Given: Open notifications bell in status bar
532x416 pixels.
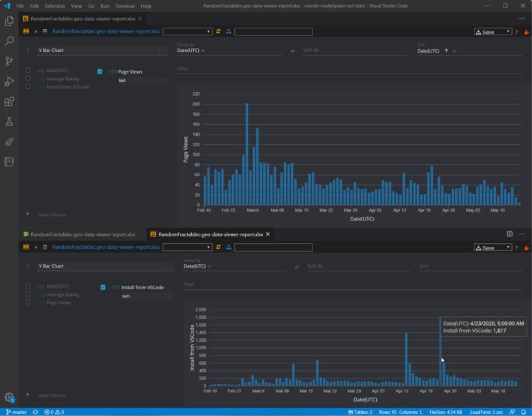Looking at the screenshot, I should (x=524, y=412).
